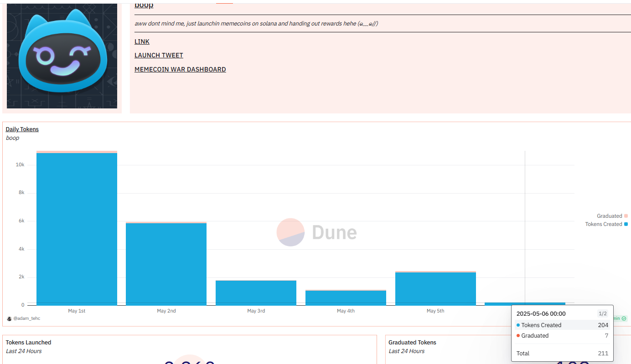Toggle the Tokens Created legend series
631x364 pixels.
coord(603,224)
